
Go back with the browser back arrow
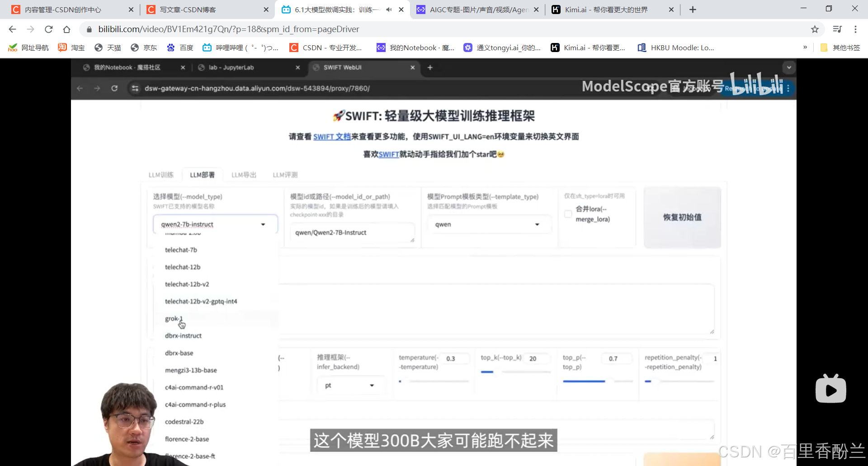[x=12, y=29]
